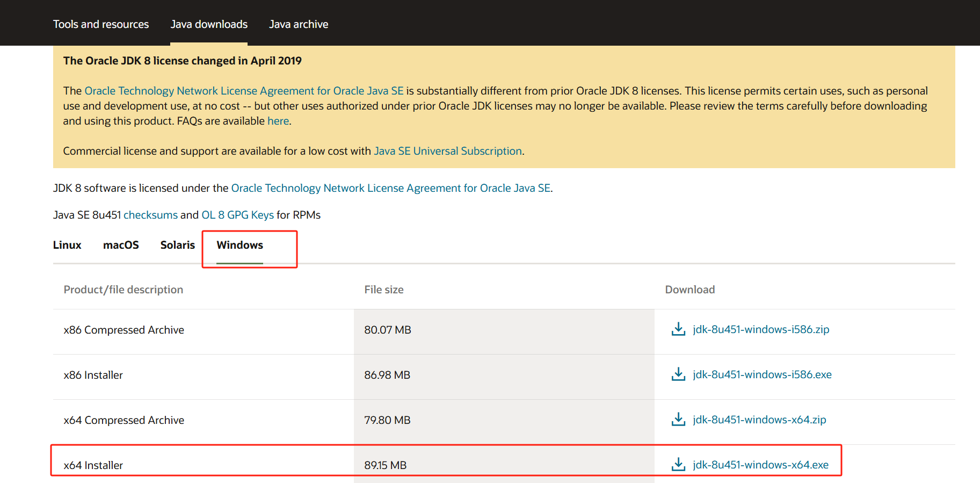Click the 'Download' column header
The image size is (980, 483).
(x=689, y=290)
